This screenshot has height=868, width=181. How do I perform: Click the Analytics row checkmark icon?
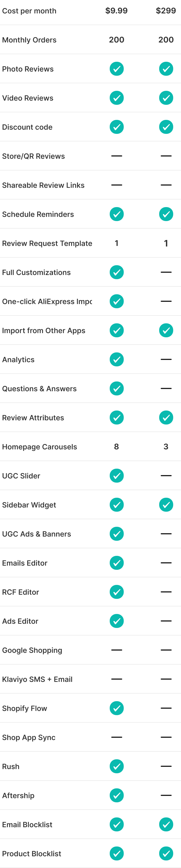pyautogui.click(x=117, y=360)
